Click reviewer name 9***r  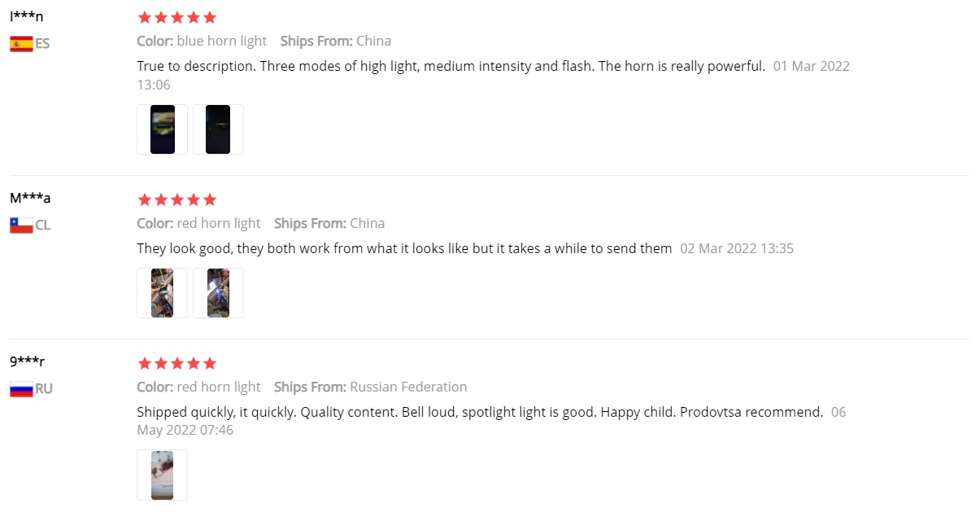[28, 361]
